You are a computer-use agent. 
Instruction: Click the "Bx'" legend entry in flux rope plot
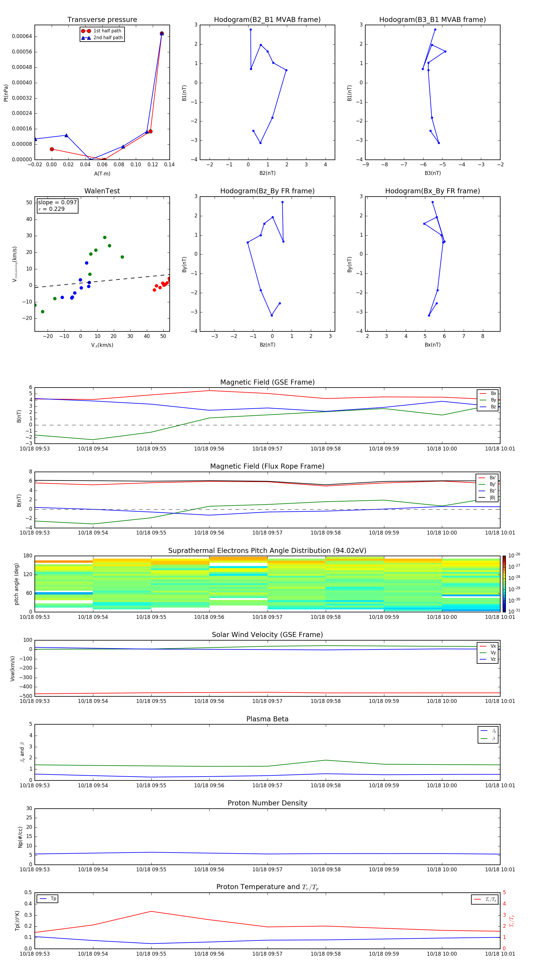[x=487, y=478]
